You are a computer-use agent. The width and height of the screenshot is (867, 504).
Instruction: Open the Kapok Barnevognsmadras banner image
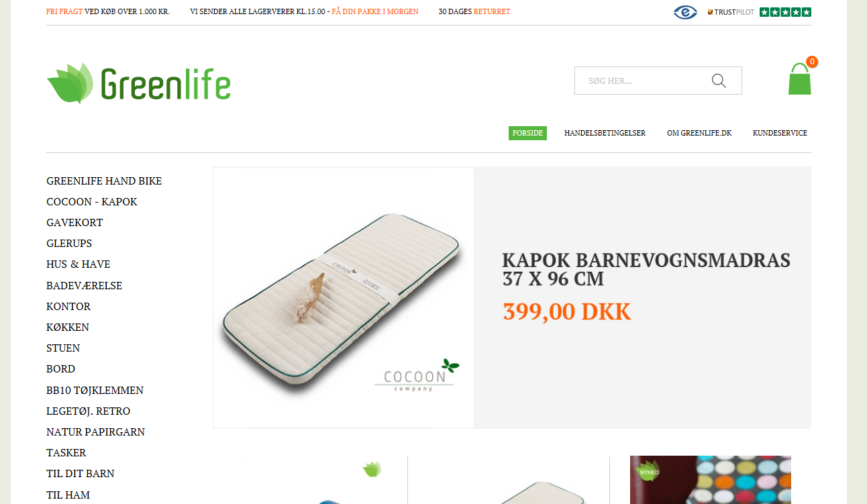coord(344,297)
